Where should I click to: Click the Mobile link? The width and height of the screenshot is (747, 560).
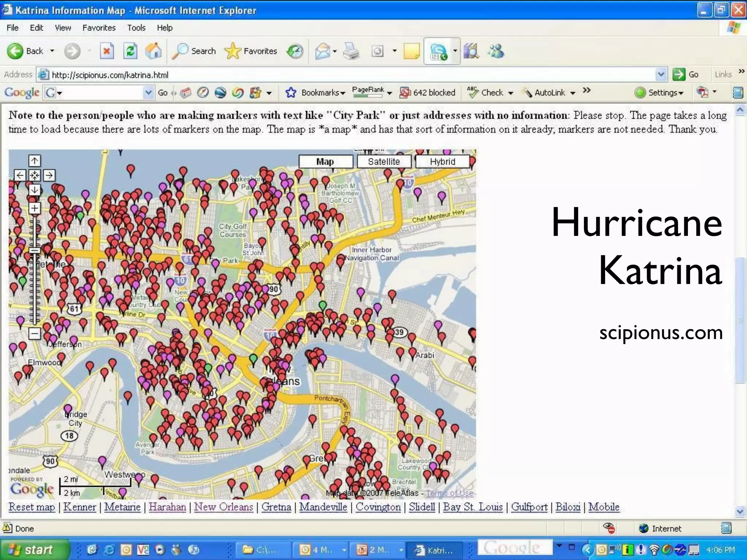[604, 507]
